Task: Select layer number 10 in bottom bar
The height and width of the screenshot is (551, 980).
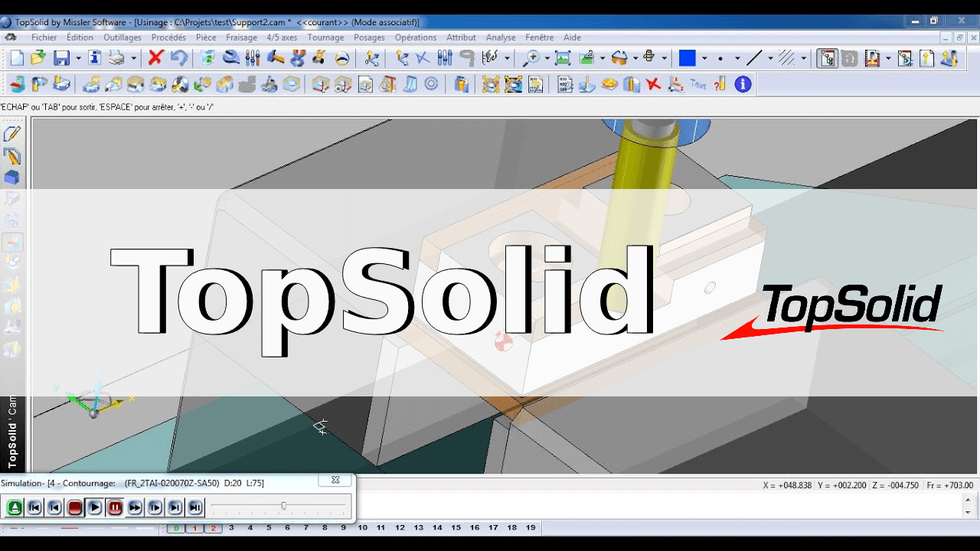Action: [x=362, y=528]
